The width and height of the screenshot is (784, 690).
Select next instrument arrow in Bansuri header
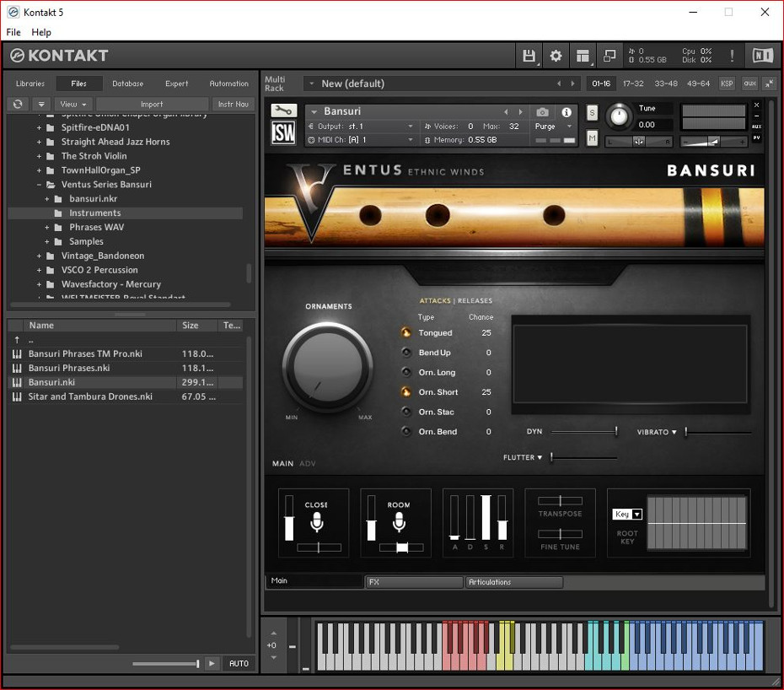tap(520, 112)
